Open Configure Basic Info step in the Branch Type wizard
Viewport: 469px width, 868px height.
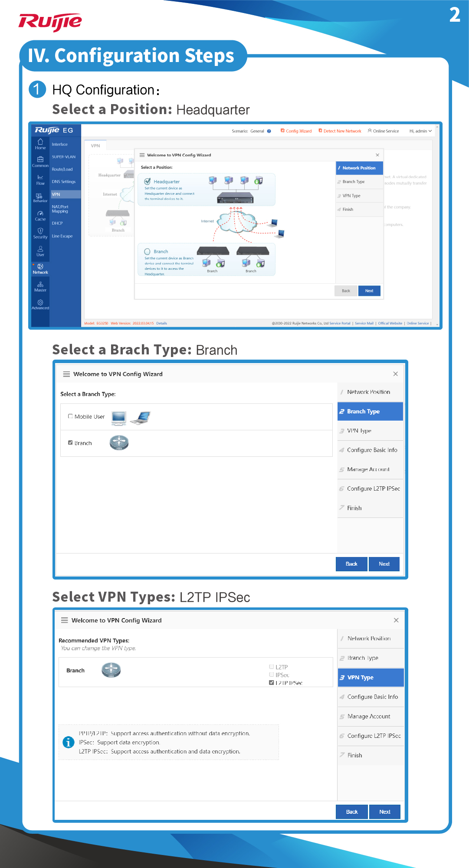tap(371, 450)
